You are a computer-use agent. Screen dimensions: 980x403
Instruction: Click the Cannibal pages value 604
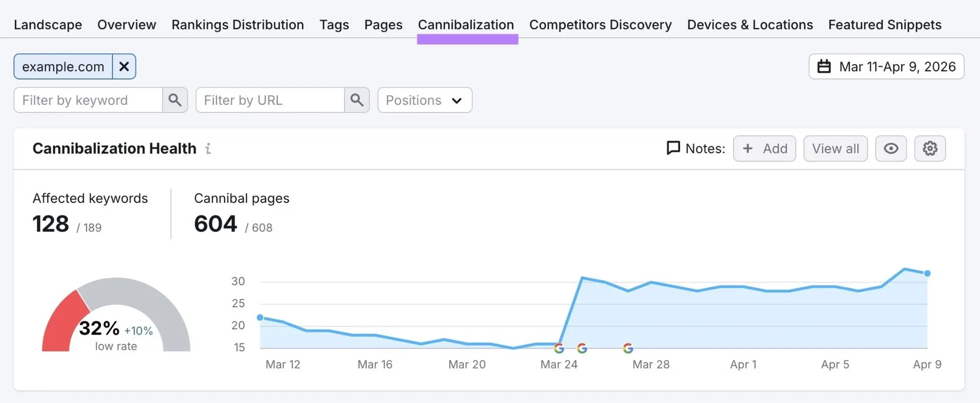215,224
